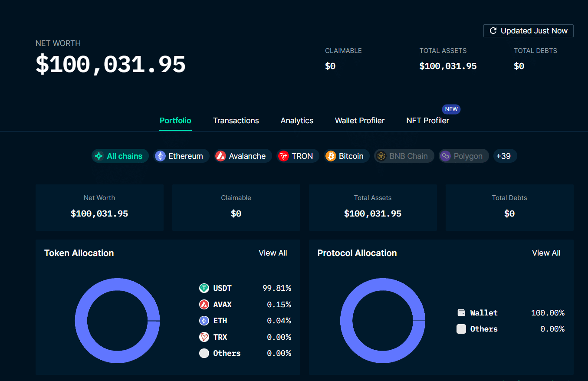The height and width of the screenshot is (381, 588).
Task: Enable the BNB Chain filter
Action: [404, 156]
